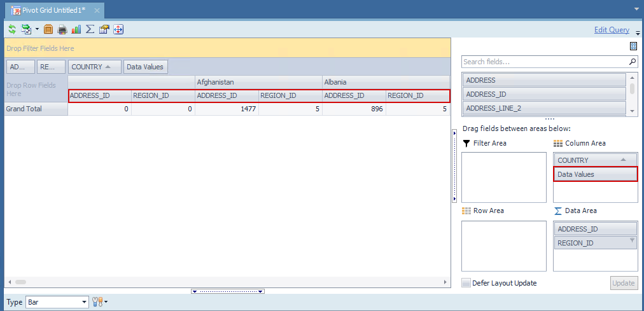Click the COUNTRY column header button

pyautogui.click(x=94, y=67)
